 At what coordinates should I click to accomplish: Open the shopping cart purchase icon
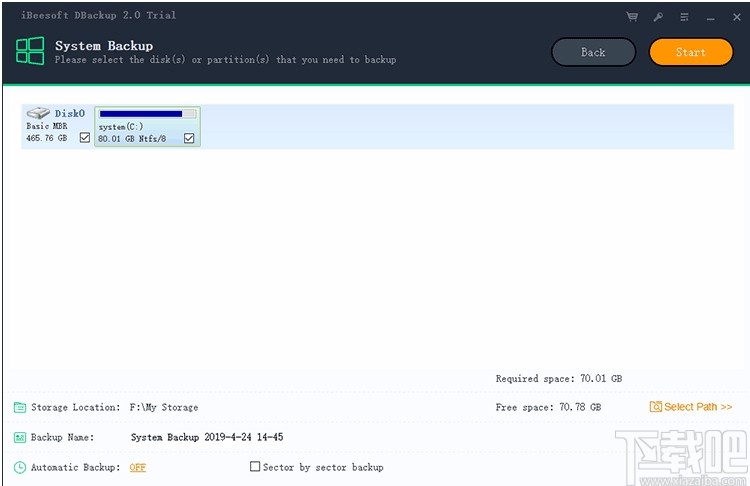click(632, 17)
